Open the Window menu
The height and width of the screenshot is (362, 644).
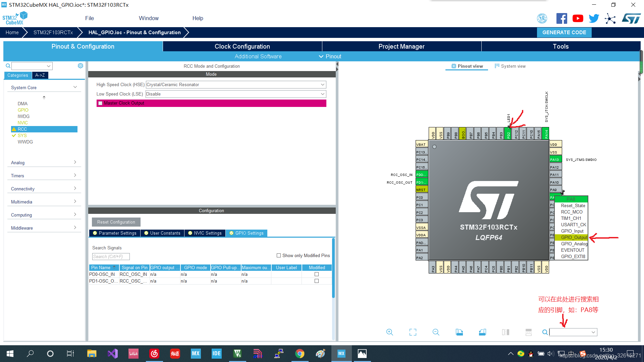tap(149, 18)
